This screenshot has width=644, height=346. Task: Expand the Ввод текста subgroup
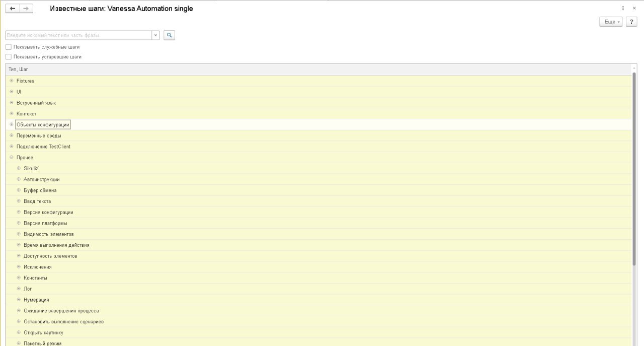coord(19,201)
